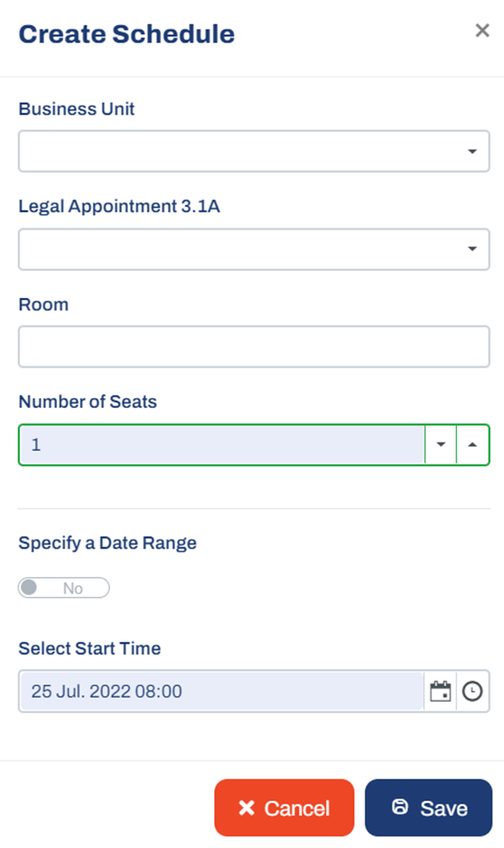Image resolution: width=504 pixels, height=848 pixels.
Task: Click the X icon inside Cancel button
Action: [x=247, y=808]
